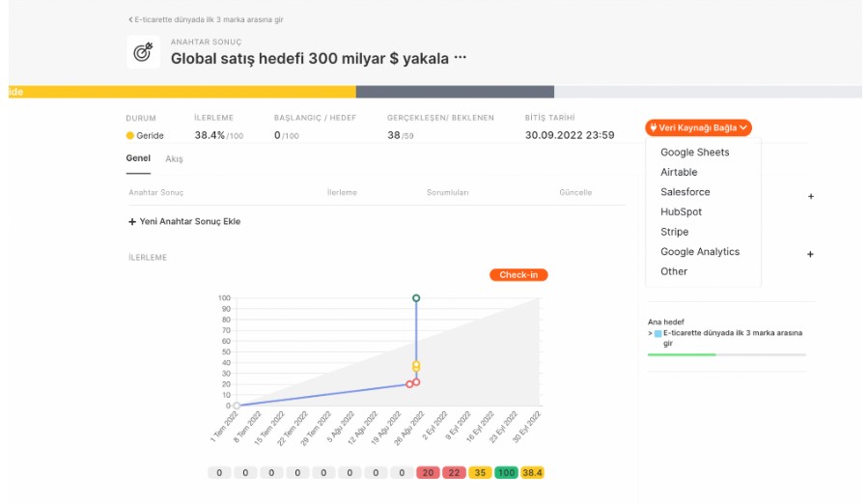Open the three-dots menu next to the title

[x=460, y=58]
